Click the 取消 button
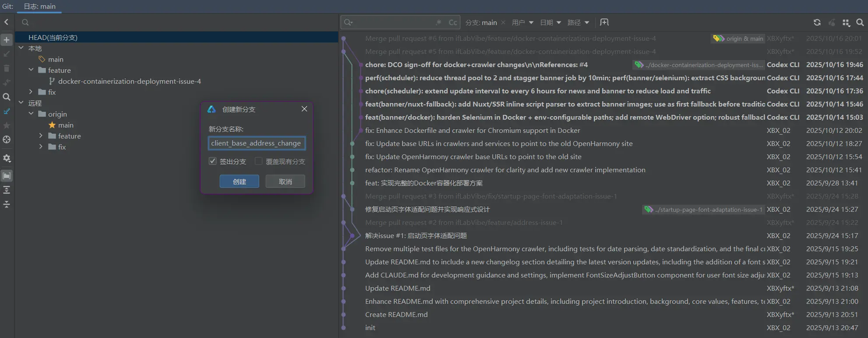The width and height of the screenshot is (868, 338). click(x=285, y=181)
